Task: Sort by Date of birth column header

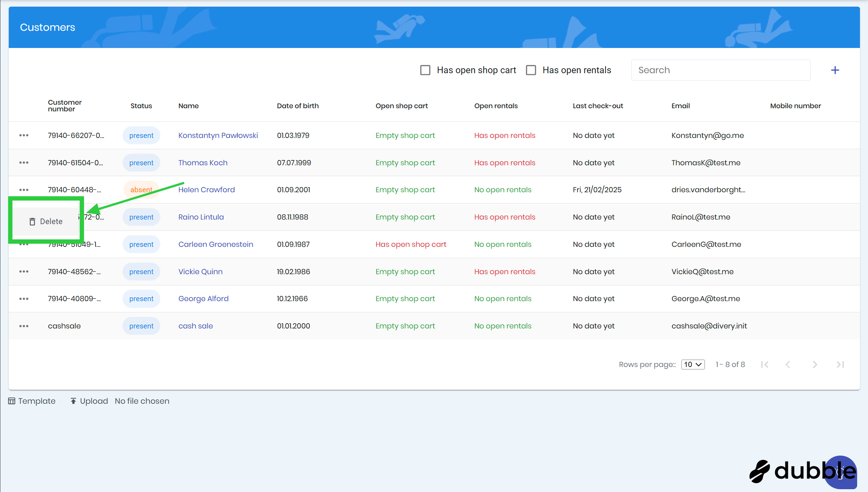Action: tap(297, 106)
